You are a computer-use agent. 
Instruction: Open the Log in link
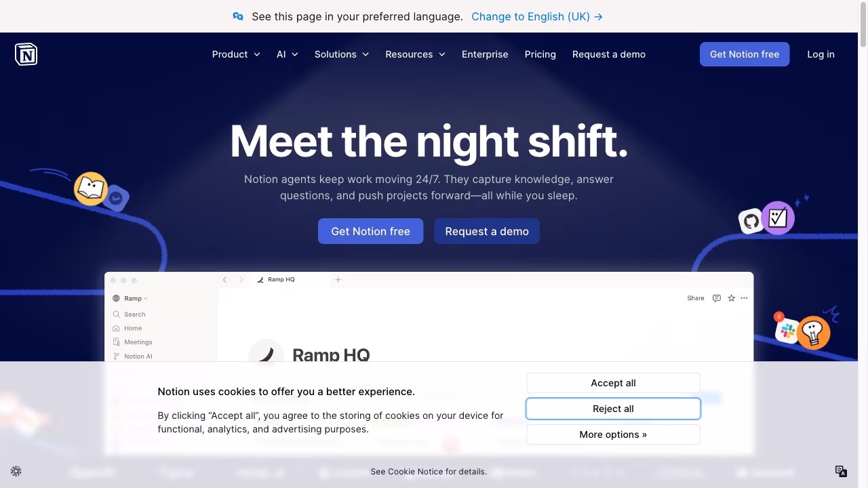coord(821,54)
